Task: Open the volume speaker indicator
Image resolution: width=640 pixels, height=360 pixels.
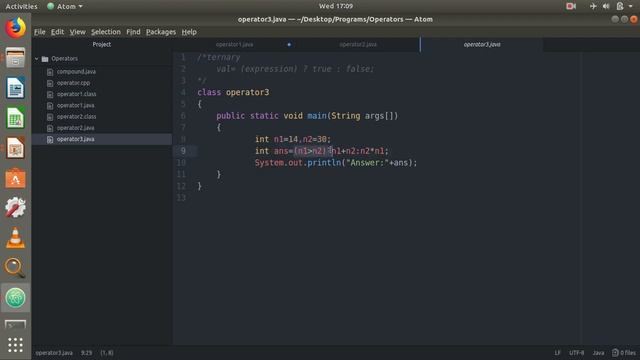Action: pos(606,6)
